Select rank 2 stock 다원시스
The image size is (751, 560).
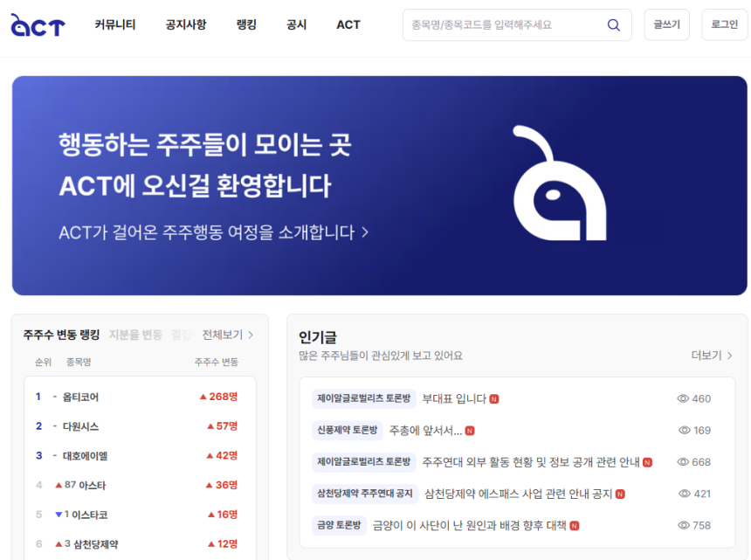click(80, 426)
